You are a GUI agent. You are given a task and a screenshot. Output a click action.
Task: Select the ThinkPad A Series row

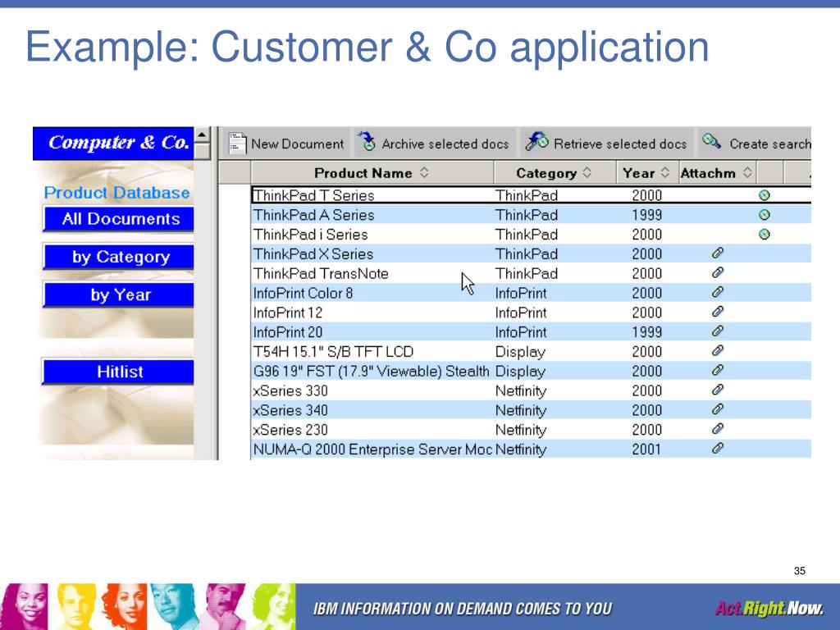point(531,215)
